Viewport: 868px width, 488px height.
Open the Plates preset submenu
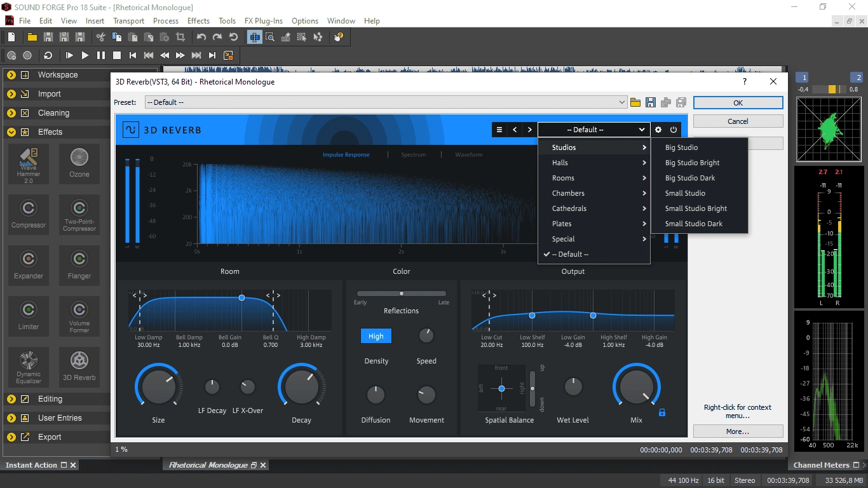point(594,224)
